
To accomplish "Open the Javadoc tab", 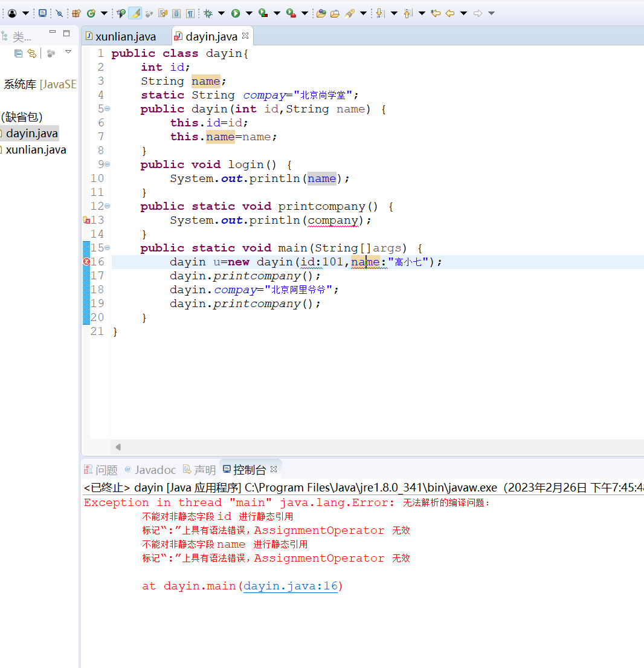I will click(150, 470).
